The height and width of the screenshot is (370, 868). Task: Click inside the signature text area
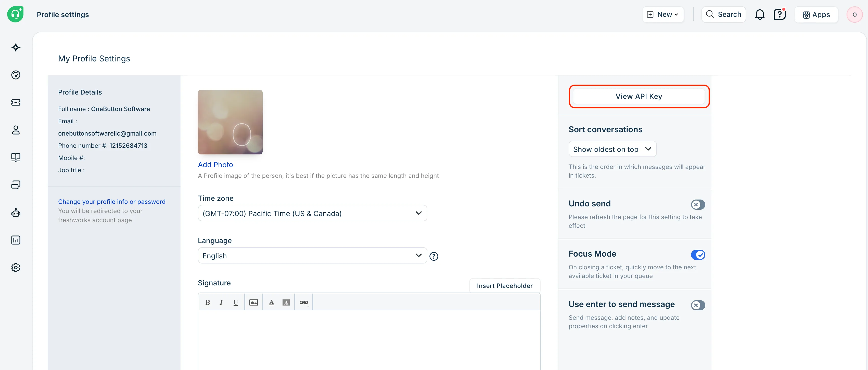[369, 339]
